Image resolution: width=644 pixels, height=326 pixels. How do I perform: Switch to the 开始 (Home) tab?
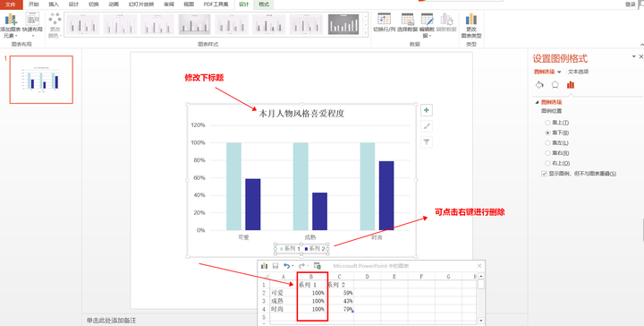(33, 4)
